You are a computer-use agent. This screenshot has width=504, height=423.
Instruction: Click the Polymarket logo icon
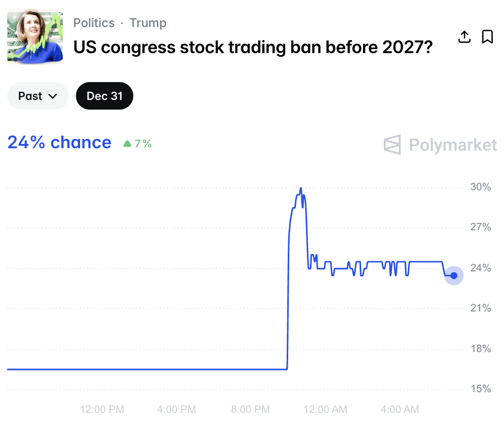click(392, 145)
